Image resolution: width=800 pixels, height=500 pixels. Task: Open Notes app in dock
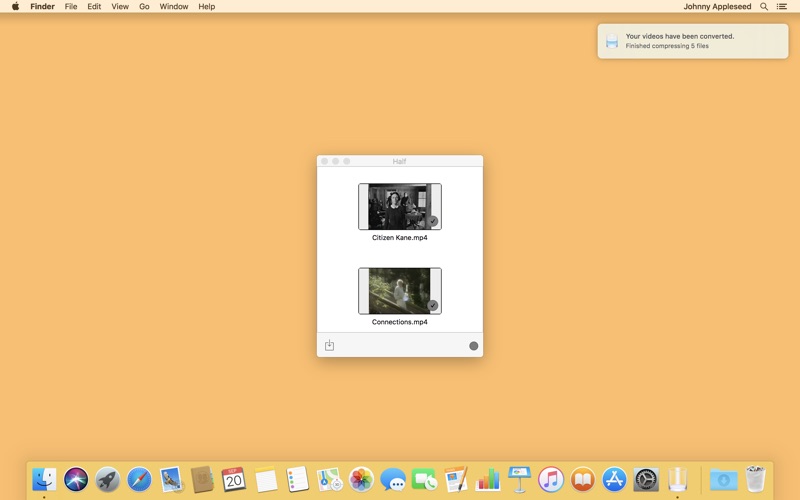[266, 480]
